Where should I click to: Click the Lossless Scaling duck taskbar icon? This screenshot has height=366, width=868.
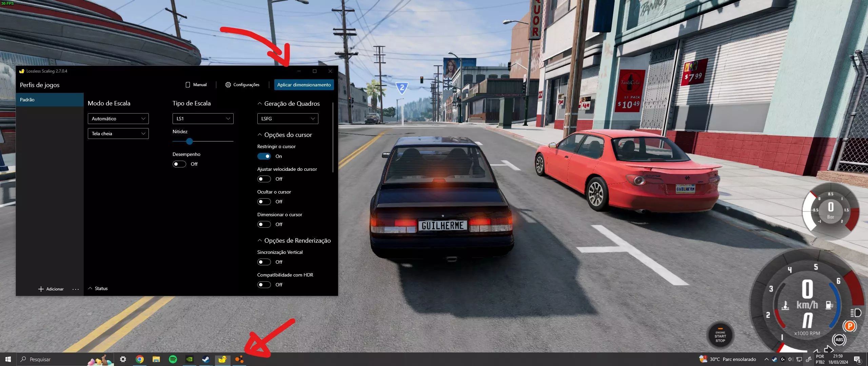pyautogui.click(x=222, y=359)
